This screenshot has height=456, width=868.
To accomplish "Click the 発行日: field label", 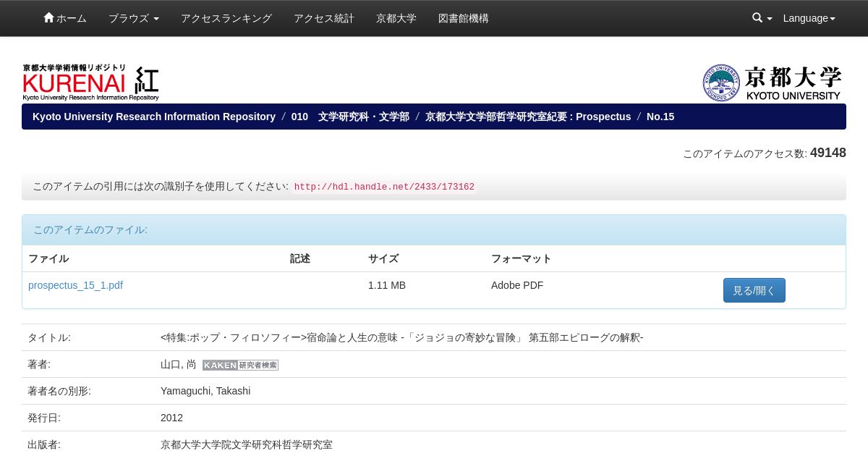I will pos(44,418).
